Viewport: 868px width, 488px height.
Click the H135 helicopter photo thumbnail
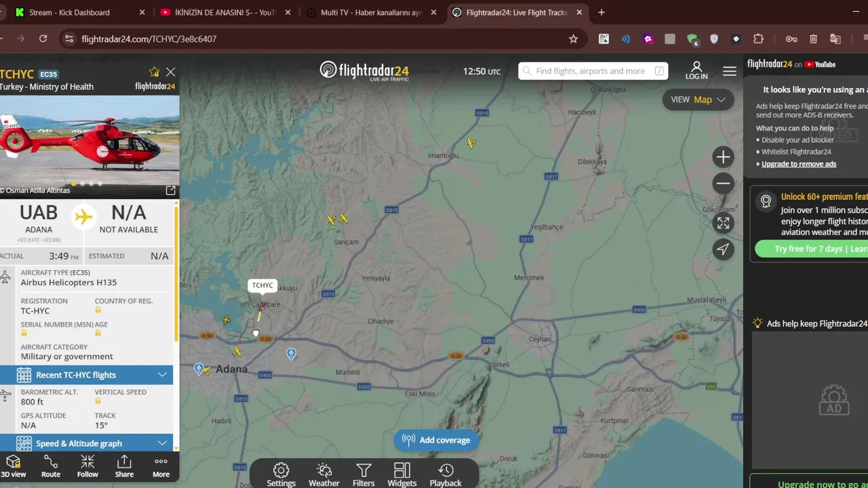pyautogui.click(x=90, y=146)
